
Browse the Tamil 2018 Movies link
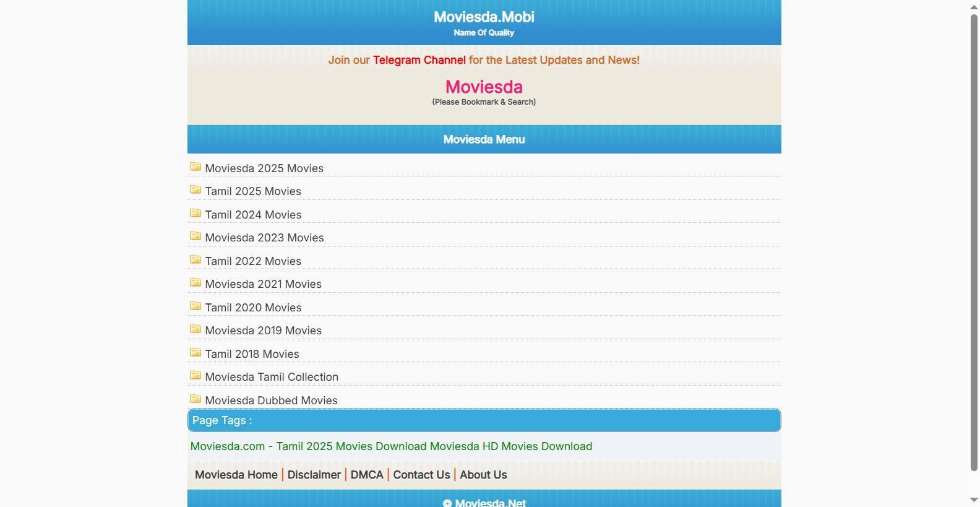coord(252,354)
